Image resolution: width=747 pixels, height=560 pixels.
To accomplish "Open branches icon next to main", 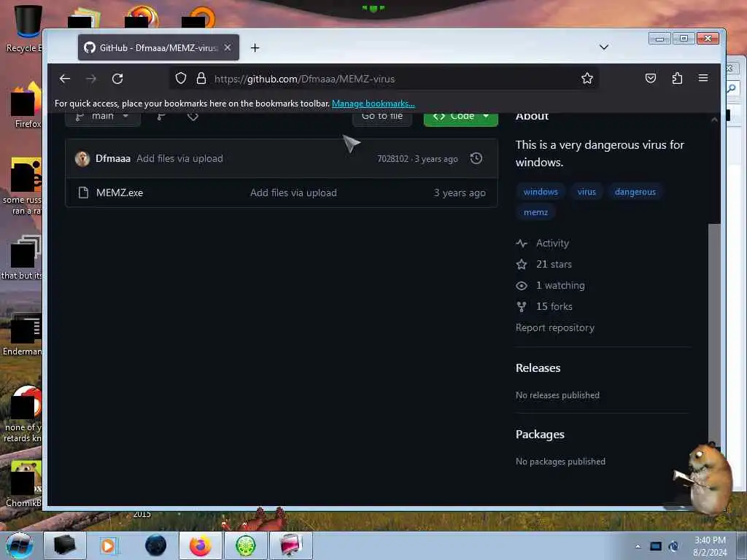I will (161, 117).
